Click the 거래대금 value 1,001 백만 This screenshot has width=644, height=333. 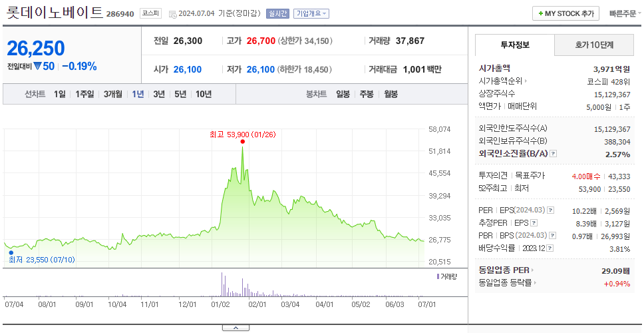click(422, 70)
